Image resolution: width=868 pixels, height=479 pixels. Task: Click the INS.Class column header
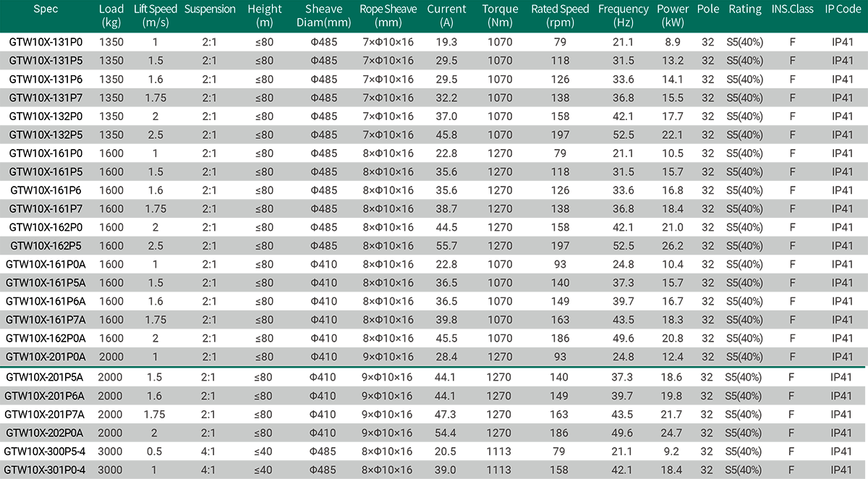tap(793, 9)
